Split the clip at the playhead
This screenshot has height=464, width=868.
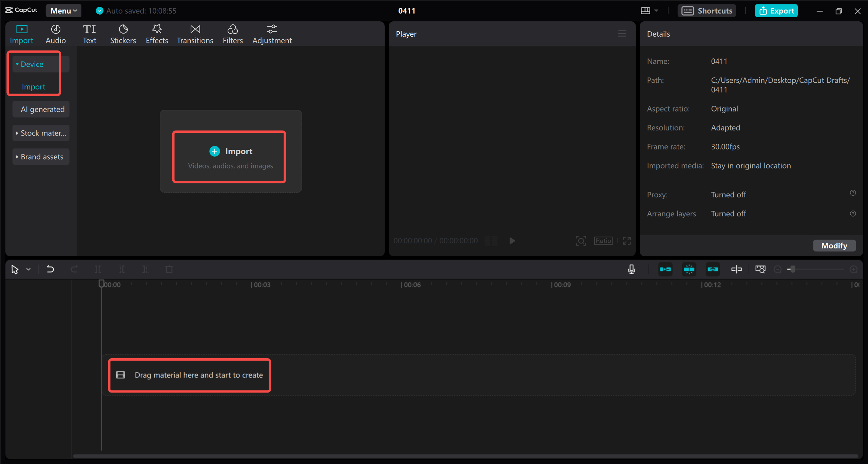(x=97, y=269)
